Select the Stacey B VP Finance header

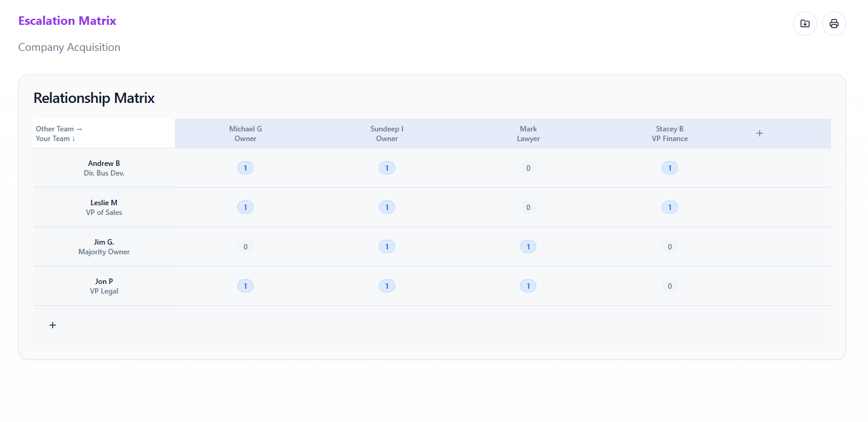pyautogui.click(x=669, y=134)
